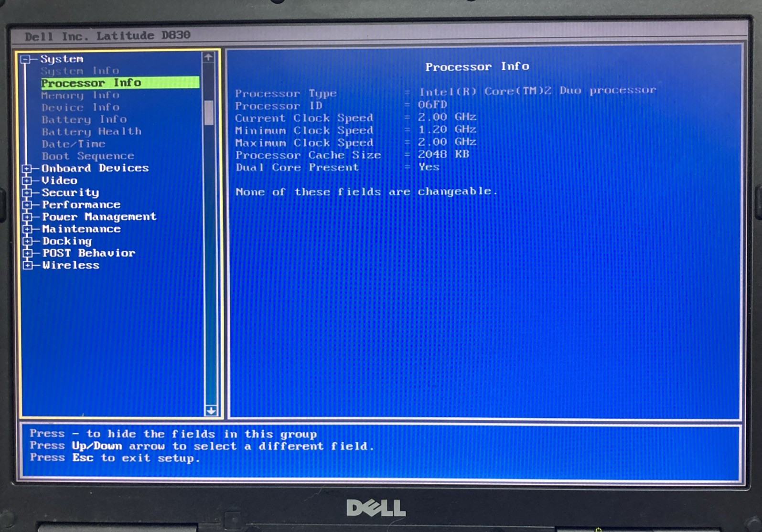The width and height of the screenshot is (762, 532).
Task: Select the Onboard Devices label
Action: (x=95, y=168)
